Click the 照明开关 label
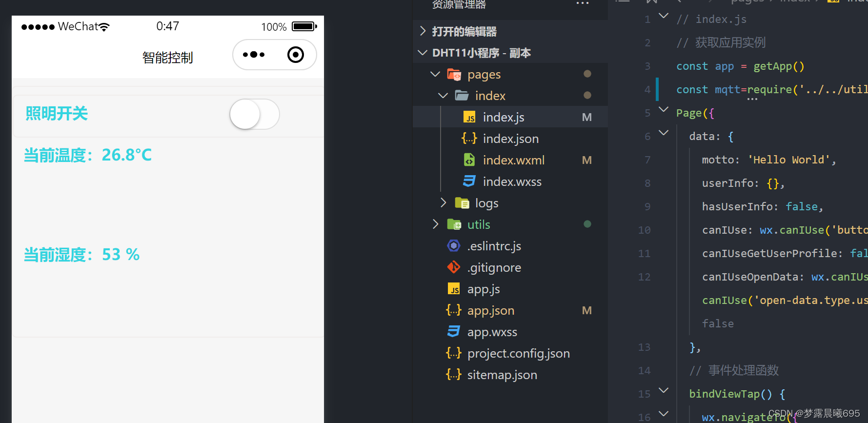Screen dimensions: 868x423 (57, 114)
